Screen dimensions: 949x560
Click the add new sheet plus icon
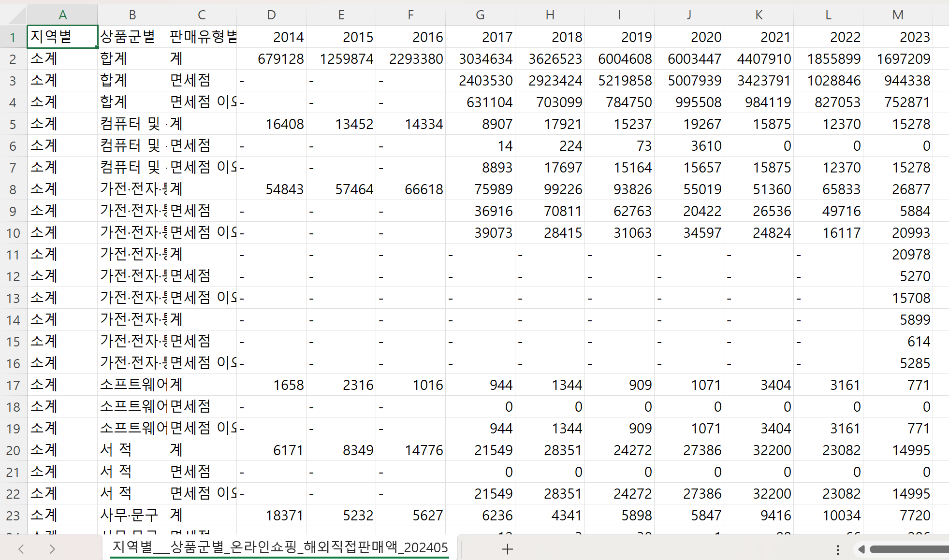(507, 549)
